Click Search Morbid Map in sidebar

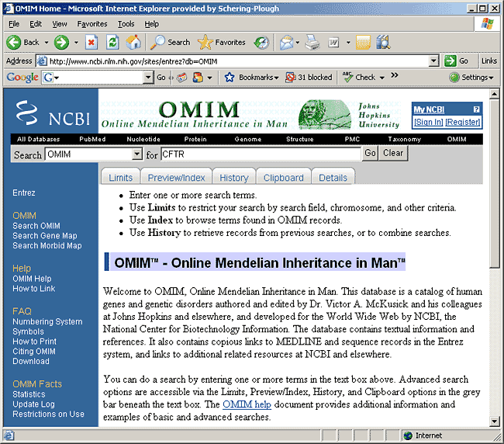coord(47,246)
